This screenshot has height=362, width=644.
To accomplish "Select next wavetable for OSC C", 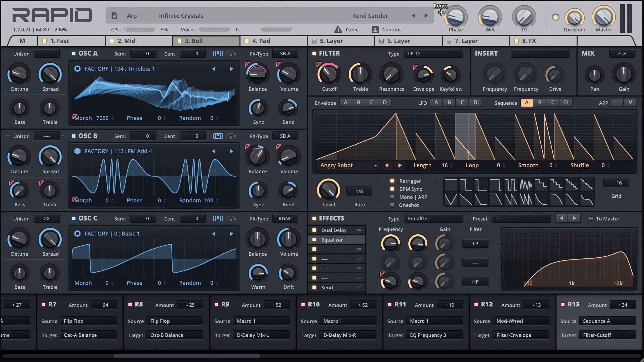I will (x=231, y=234).
